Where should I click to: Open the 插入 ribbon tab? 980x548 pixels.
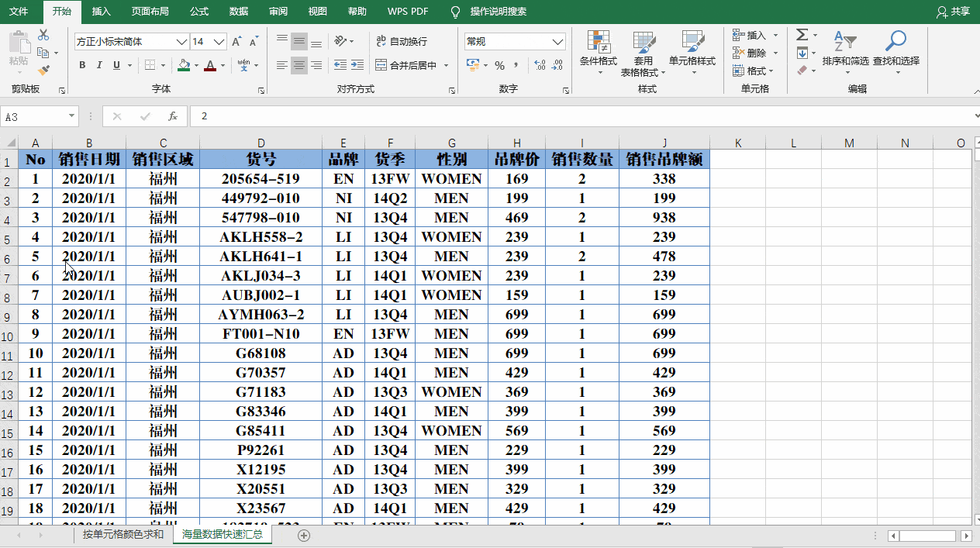coord(101,12)
